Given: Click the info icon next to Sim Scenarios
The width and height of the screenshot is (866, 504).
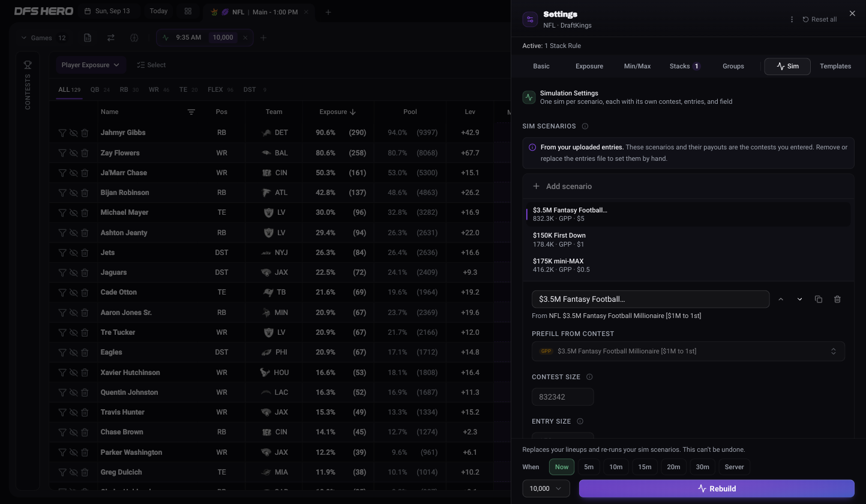Looking at the screenshot, I should (x=585, y=126).
